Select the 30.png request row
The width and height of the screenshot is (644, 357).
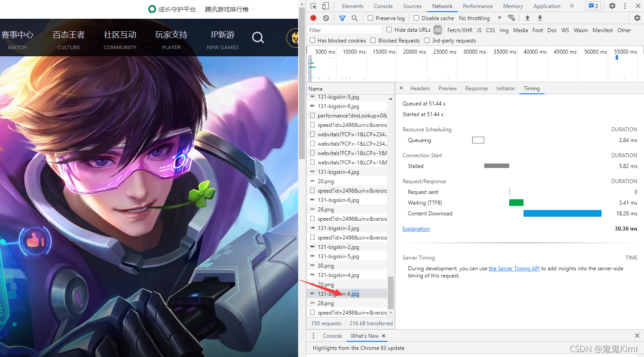[x=347, y=266]
